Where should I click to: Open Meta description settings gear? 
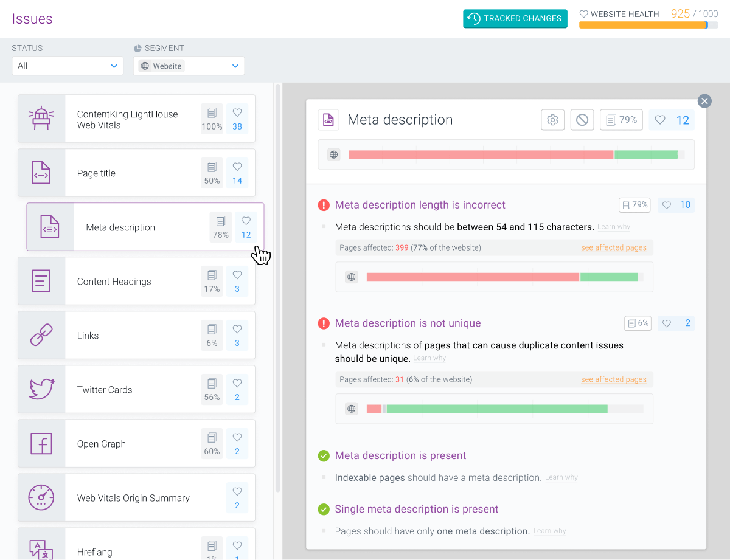(553, 120)
